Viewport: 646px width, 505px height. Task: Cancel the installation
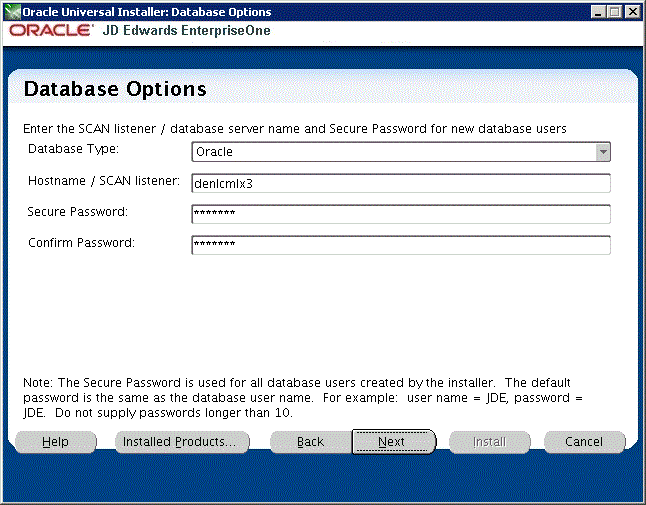584,442
